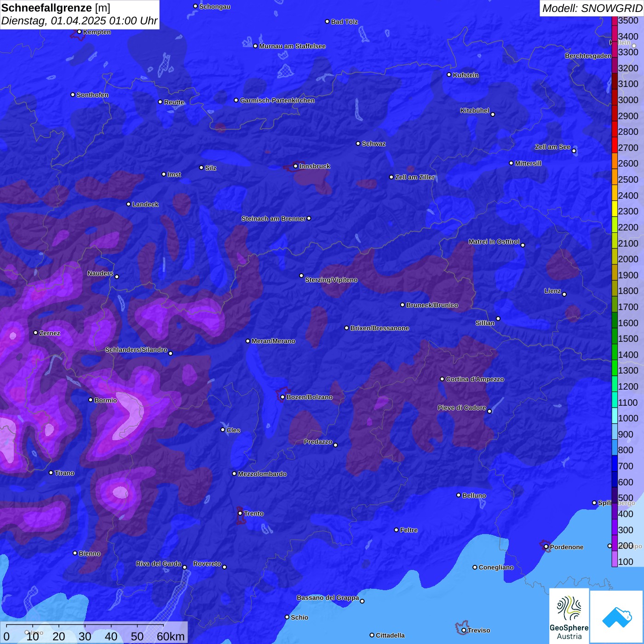Click the Schio town label
This screenshot has width=644, height=644.
(299, 617)
